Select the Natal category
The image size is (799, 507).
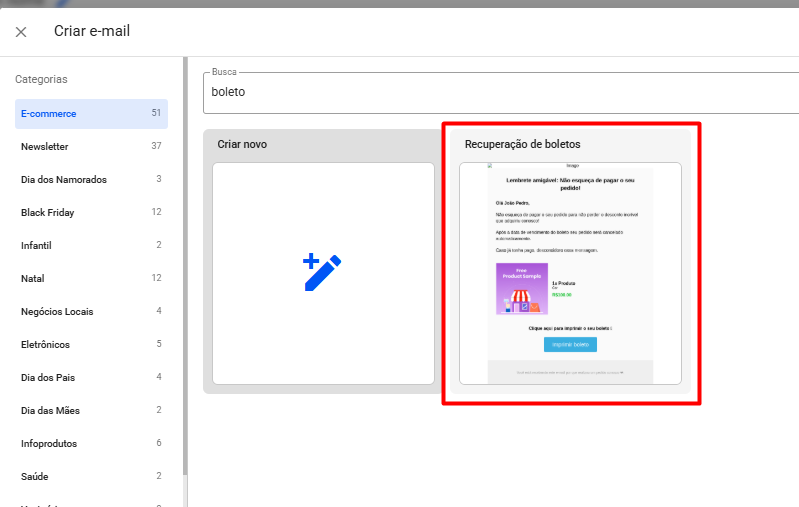[x=90, y=278]
